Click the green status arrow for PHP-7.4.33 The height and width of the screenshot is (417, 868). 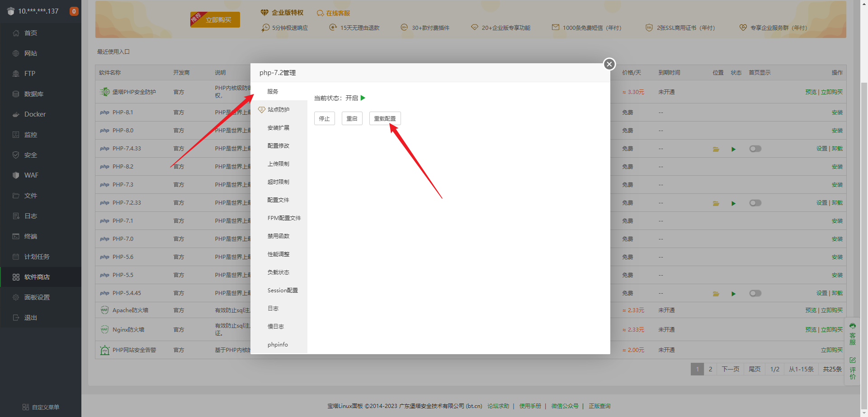point(733,149)
